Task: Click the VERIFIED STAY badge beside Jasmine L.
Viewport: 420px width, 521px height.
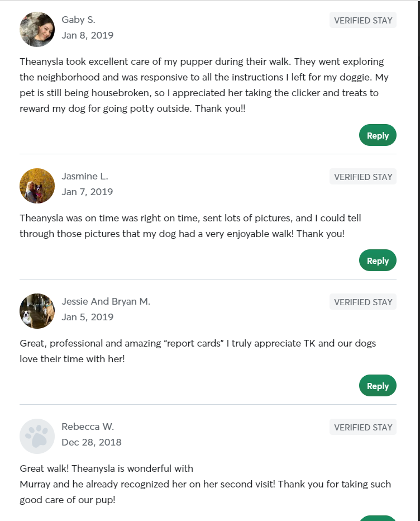Action: tap(362, 176)
